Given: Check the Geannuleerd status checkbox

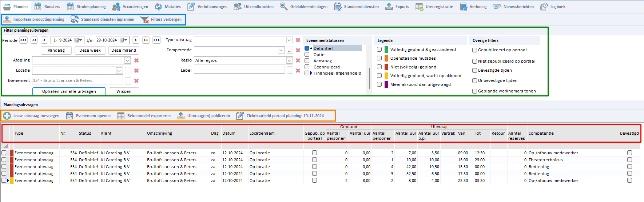Looking at the screenshot, I should click(307, 67).
